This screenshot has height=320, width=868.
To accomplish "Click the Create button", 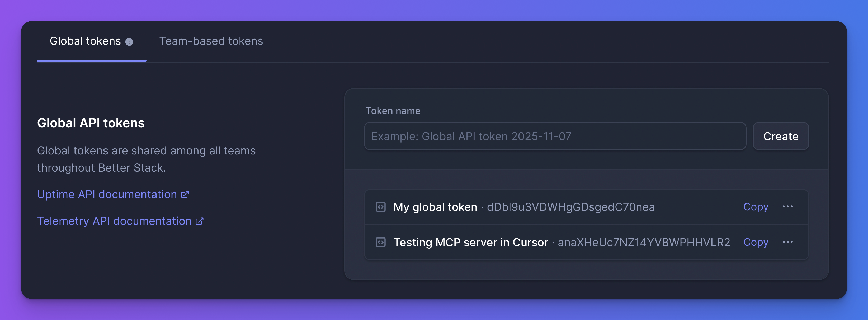I will 781,136.
